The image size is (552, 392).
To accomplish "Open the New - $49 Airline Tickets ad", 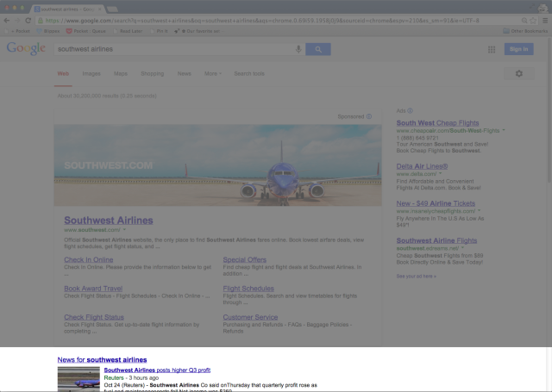I will click(x=436, y=203).
